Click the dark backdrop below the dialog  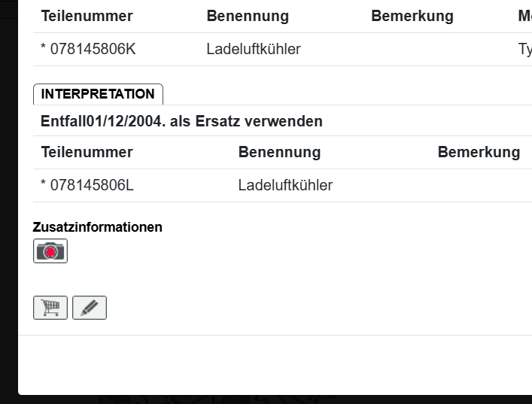click(x=263, y=399)
